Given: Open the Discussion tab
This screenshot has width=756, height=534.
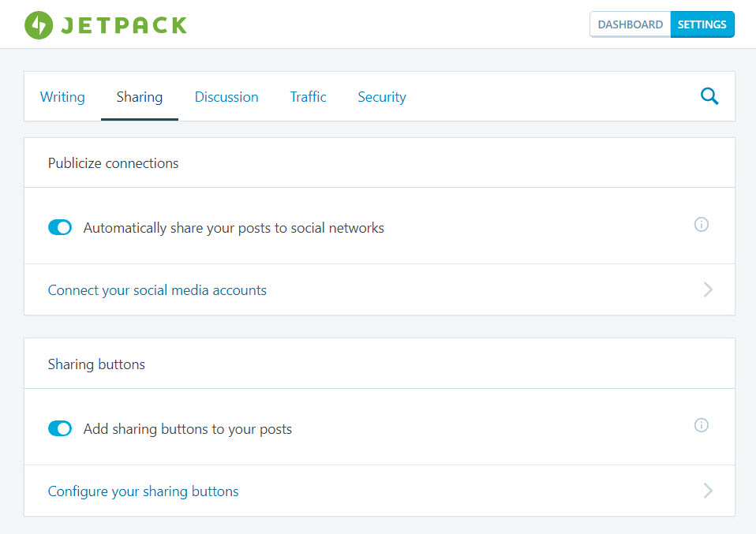Looking at the screenshot, I should 226,97.
